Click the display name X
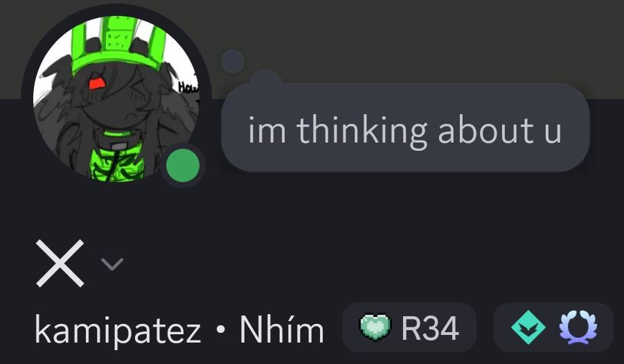The width and height of the screenshot is (624, 364). (x=60, y=264)
